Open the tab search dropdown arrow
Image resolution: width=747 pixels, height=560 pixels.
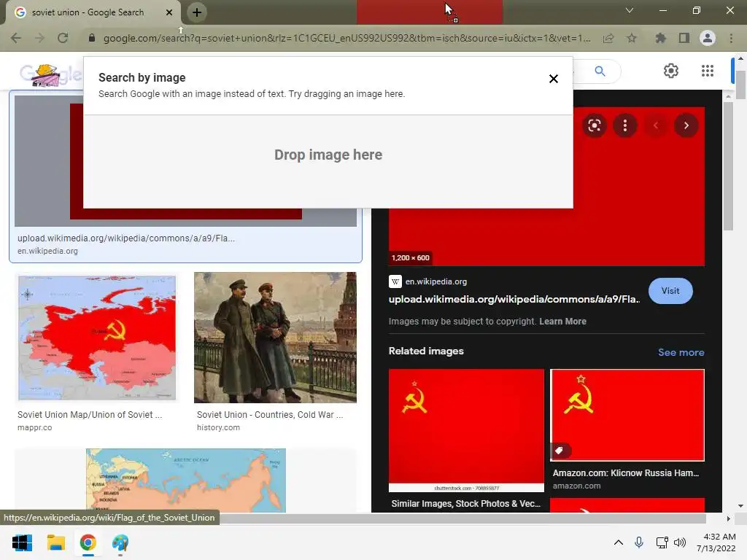pyautogui.click(x=630, y=10)
